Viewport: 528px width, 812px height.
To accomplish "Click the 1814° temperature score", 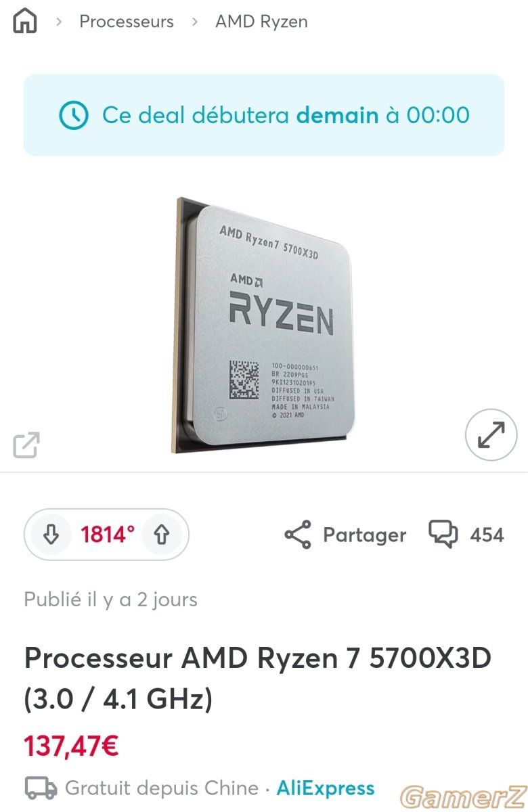I will tap(108, 535).
